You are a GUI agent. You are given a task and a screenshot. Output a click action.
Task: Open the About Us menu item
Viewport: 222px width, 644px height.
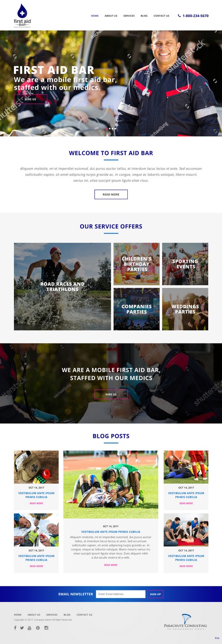pyautogui.click(x=111, y=16)
